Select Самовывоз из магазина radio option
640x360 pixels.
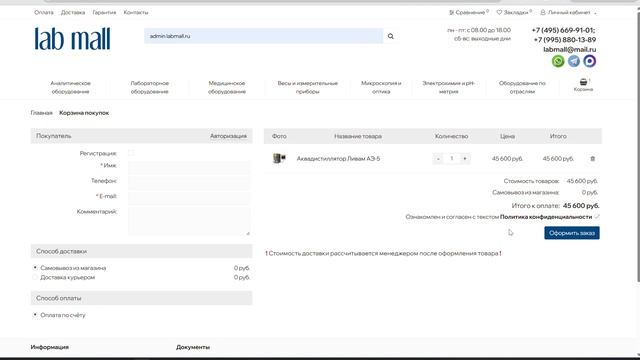35,268
